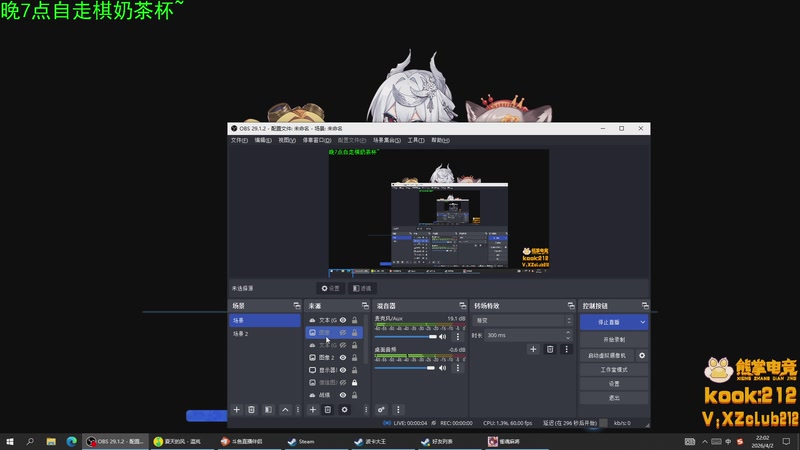The height and width of the screenshot is (450, 800).
Task: Open three-dot menu in Scenes panel toolbar
Action: (298, 410)
